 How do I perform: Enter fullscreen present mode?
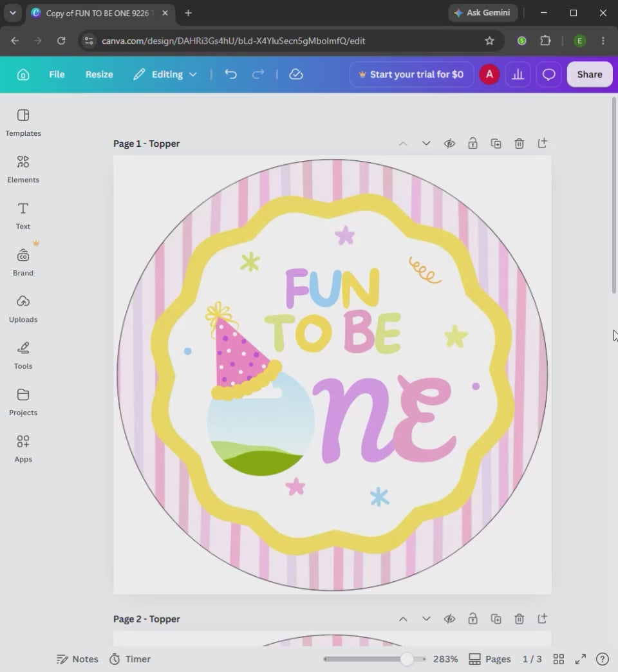click(580, 658)
